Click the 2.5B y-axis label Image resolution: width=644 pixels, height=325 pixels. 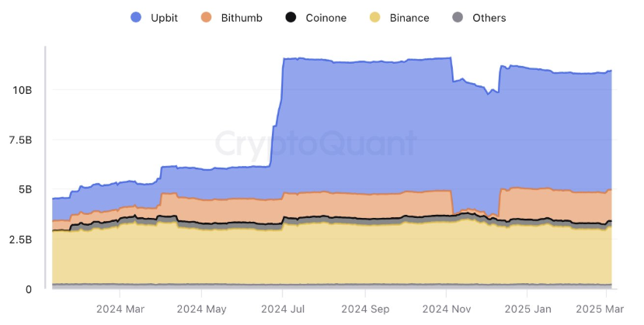point(19,240)
